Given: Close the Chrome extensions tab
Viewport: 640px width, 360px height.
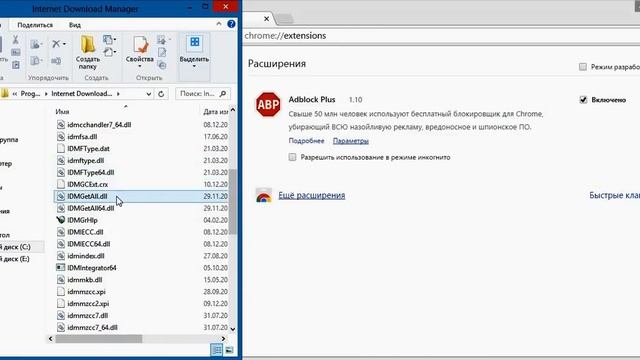Looking at the screenshot, I should [267, 19].
